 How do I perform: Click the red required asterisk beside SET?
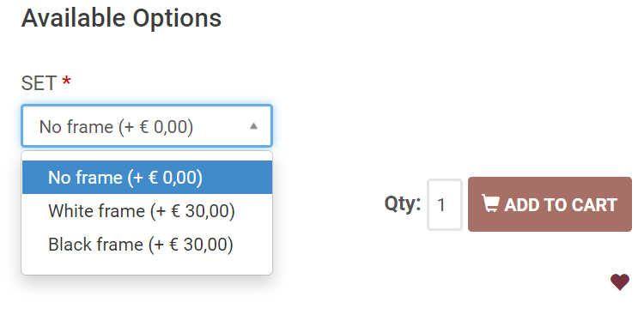pos(66,81)
